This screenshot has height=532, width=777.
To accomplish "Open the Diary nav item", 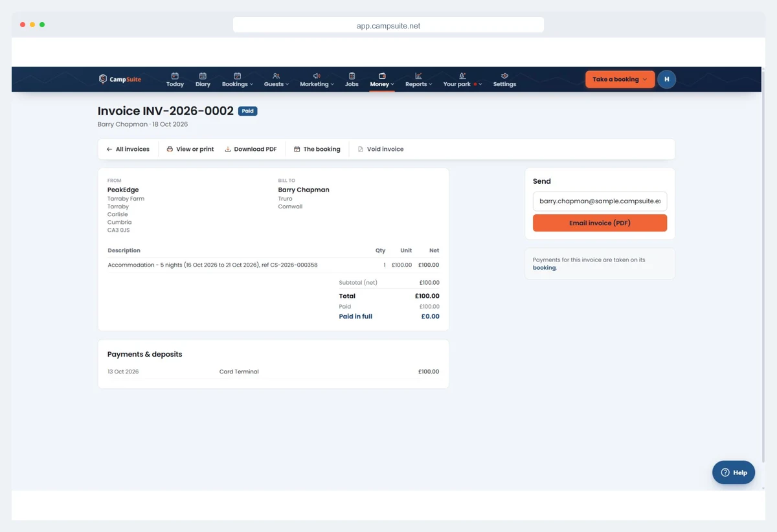I will [x=203, y=79].
